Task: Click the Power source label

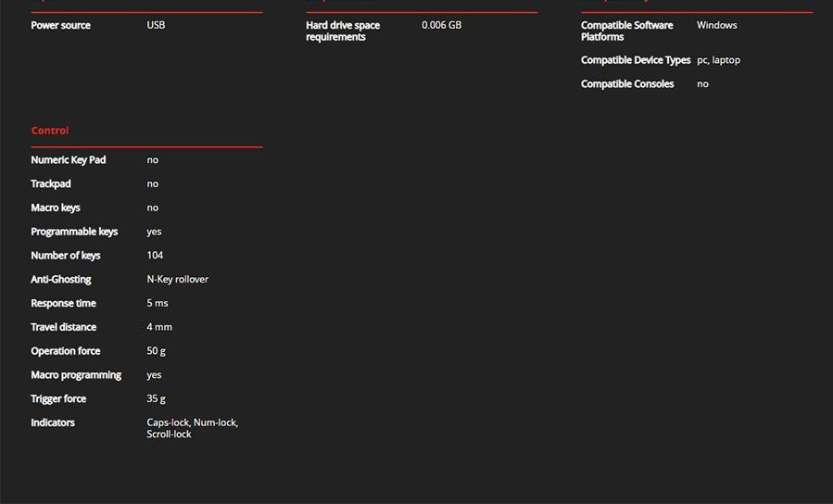Action: (x=60, y=25)
